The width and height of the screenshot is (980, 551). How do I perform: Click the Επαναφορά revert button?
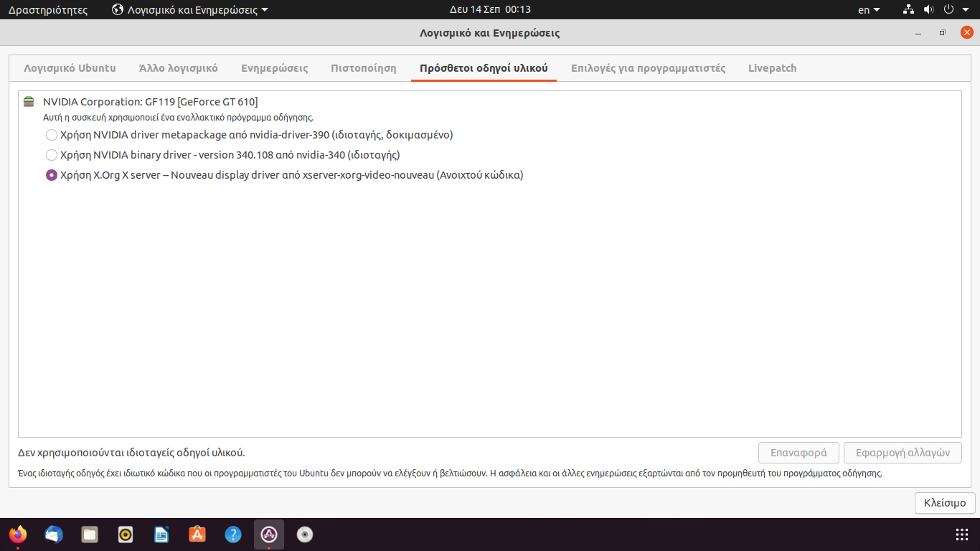pos(798,453)
